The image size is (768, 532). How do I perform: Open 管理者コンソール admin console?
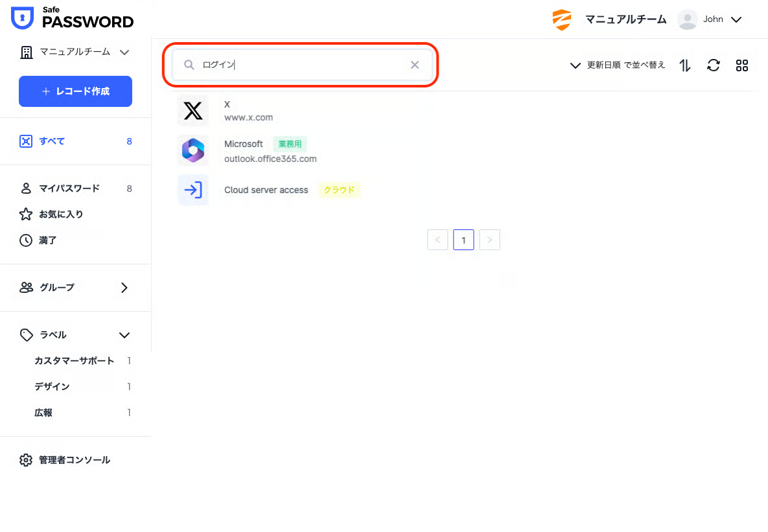74,460
